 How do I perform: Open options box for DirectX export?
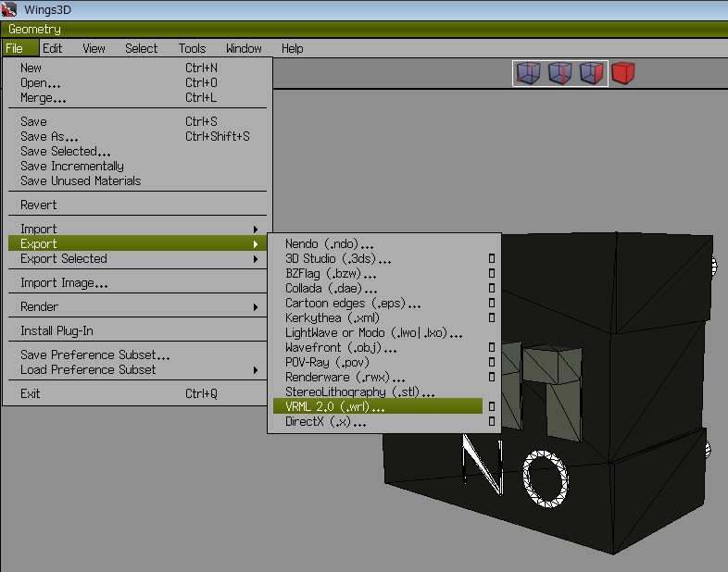click(492, 422)
